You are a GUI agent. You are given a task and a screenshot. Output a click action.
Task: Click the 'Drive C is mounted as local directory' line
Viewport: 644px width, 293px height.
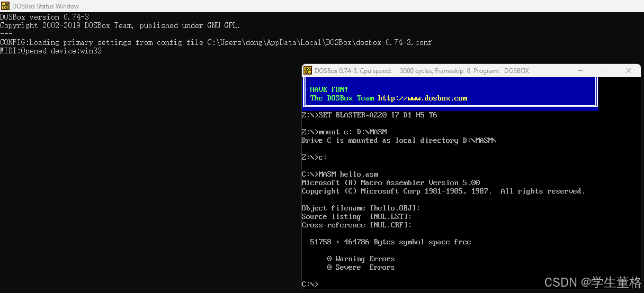point(399,140)
